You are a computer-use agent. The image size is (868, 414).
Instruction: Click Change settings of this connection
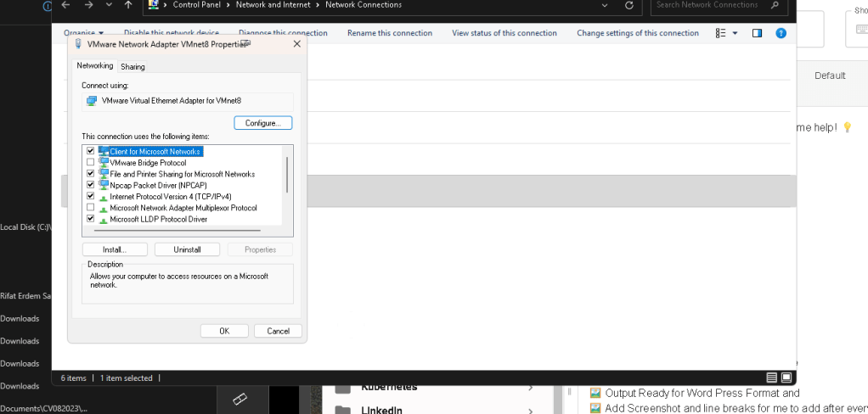(x=638, y=33)
